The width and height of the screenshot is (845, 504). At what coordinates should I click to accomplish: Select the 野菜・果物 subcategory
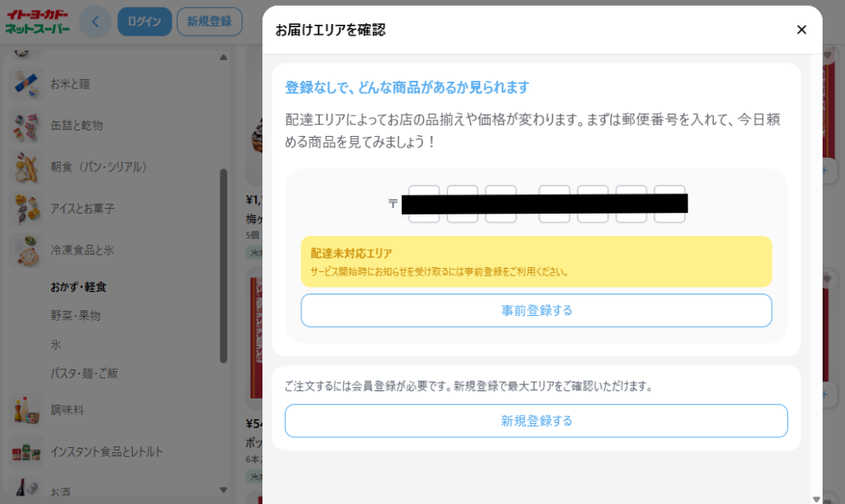(75, 316)
